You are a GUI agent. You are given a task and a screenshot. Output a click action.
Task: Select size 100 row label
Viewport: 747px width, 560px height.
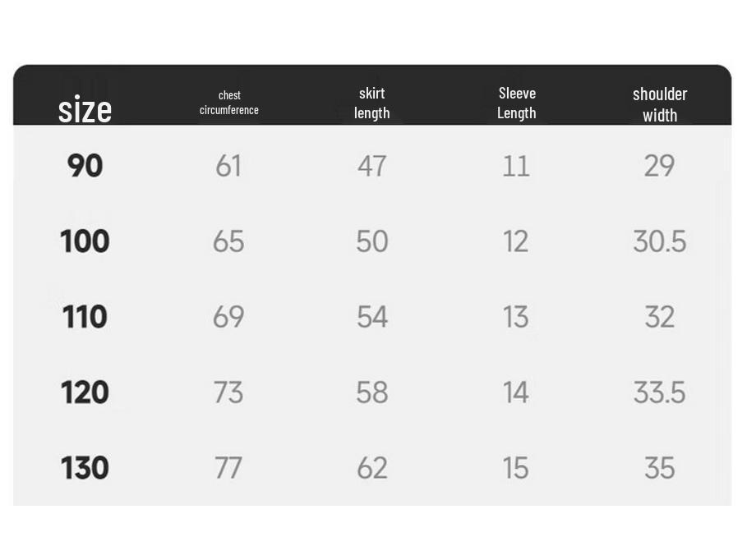click(85, 241)
